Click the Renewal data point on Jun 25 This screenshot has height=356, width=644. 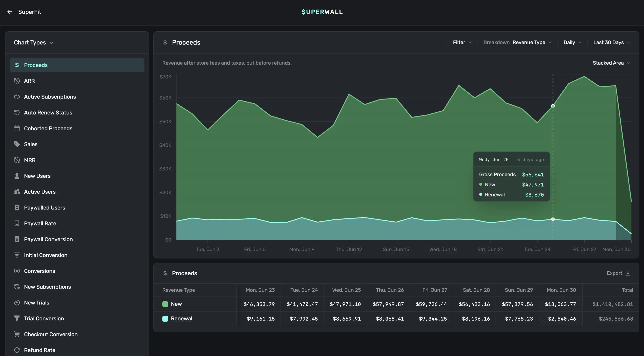coord(553,219)
